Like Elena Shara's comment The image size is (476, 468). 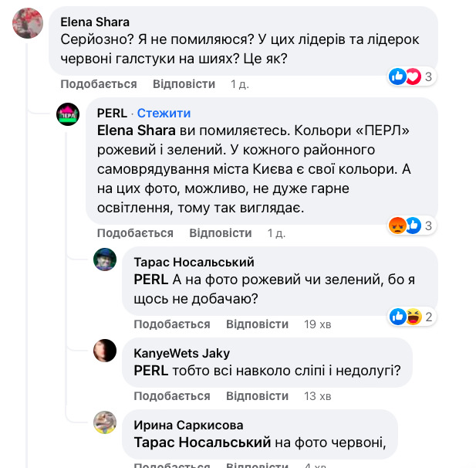pos(99,84)
